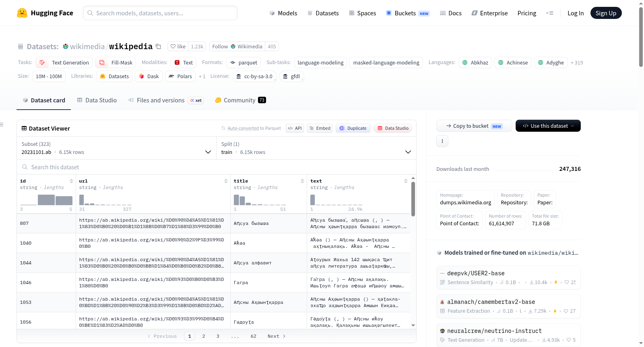Click the heart like icon
Image resolution: width=644 pixels, height=347 pixels.
(173, 46)
